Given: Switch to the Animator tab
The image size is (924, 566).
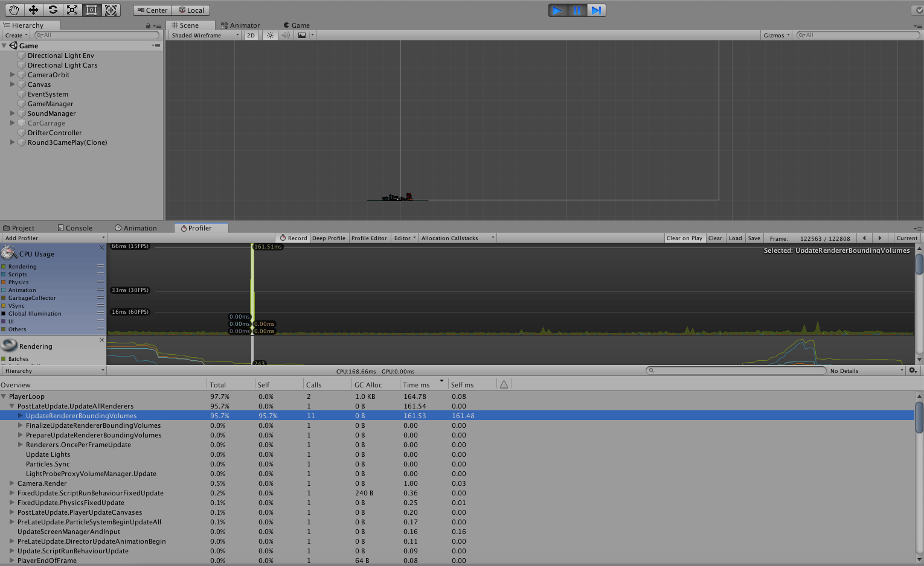Looking at the screenshot, I should [x=240, y=25].
